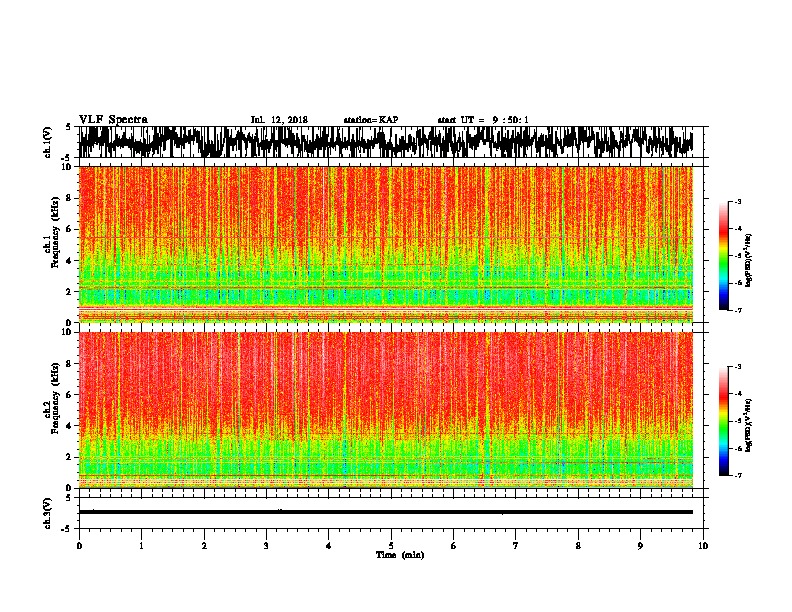
Task: Click the "ch.3(V)" axis label
Action: [48, 513]
